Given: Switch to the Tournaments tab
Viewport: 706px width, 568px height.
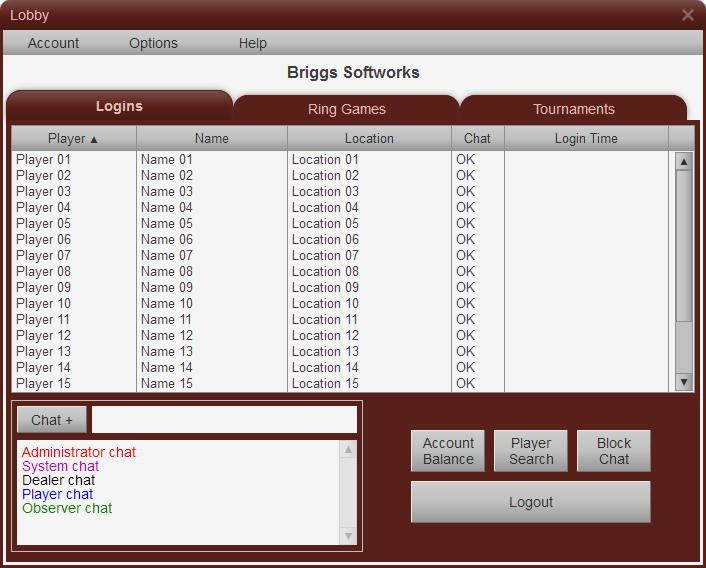Looking at the screenshot, I should (573, 109).
